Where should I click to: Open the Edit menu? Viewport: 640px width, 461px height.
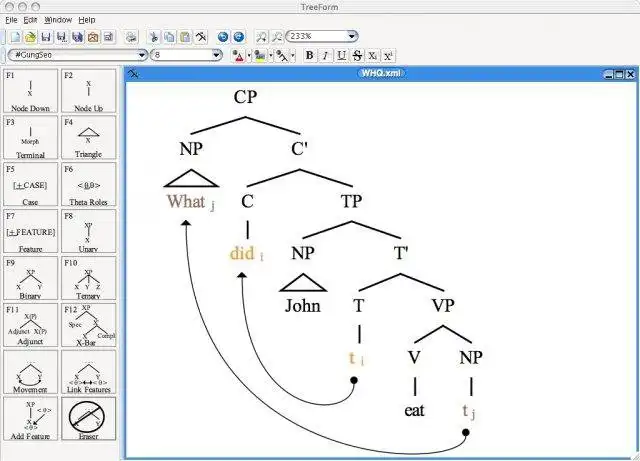pos(30,20)
